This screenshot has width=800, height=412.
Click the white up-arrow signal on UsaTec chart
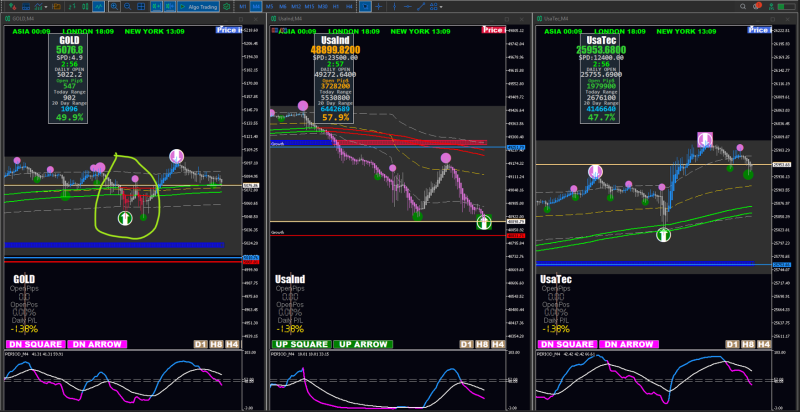[x=663, y=235]
